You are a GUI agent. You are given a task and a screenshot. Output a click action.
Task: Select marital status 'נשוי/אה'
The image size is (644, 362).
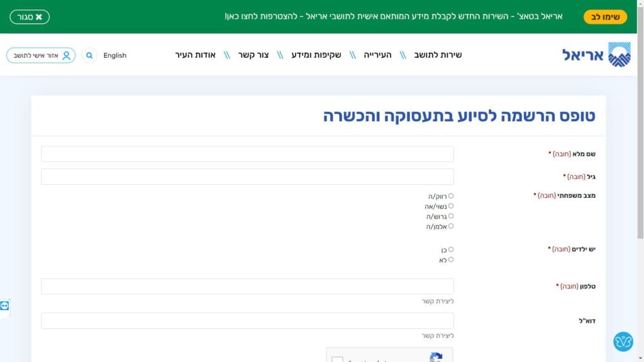click(x=451, y=206)
